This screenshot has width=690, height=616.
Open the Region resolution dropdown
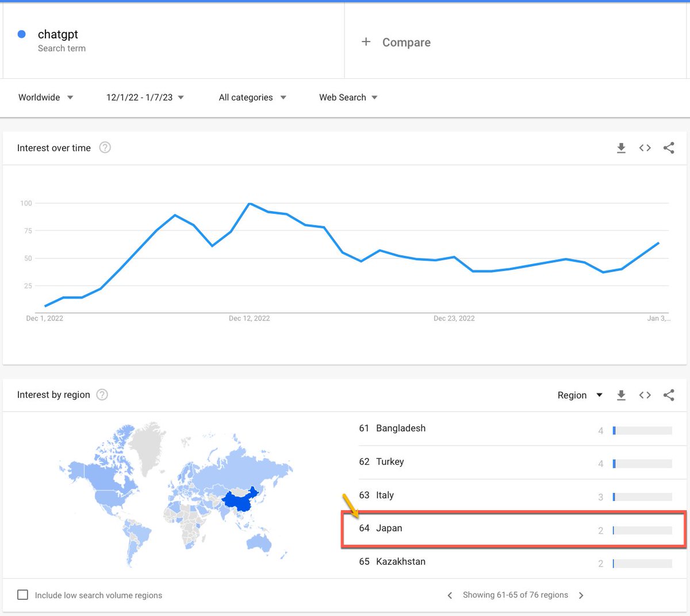click(x=580, y=395)
